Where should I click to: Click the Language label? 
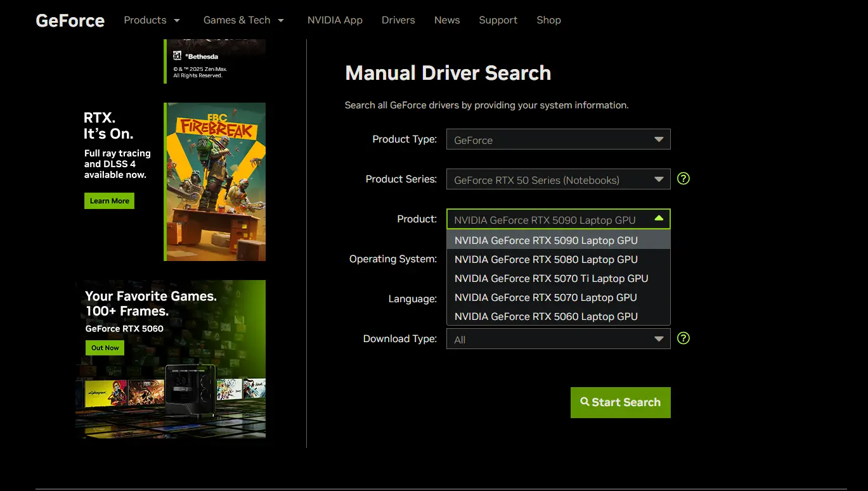tap(413, 299)
